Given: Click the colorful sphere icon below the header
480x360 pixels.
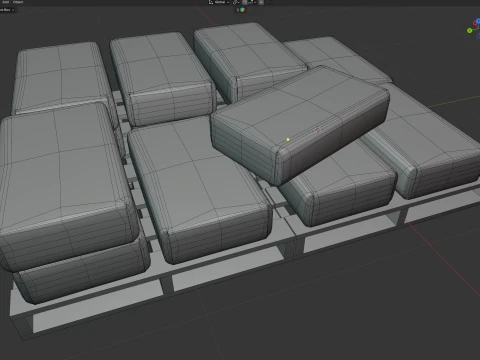Looking at the screenshot, I should click(242, 10).
